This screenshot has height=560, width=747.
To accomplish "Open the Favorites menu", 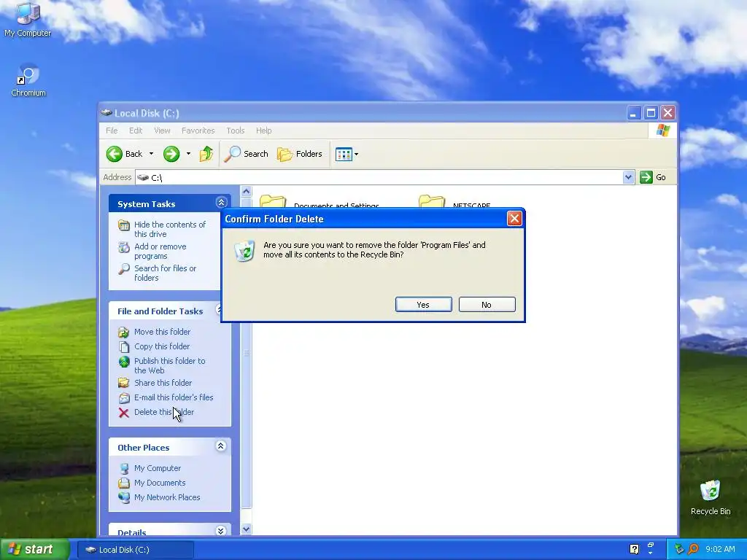I will [x=198, y=131].
